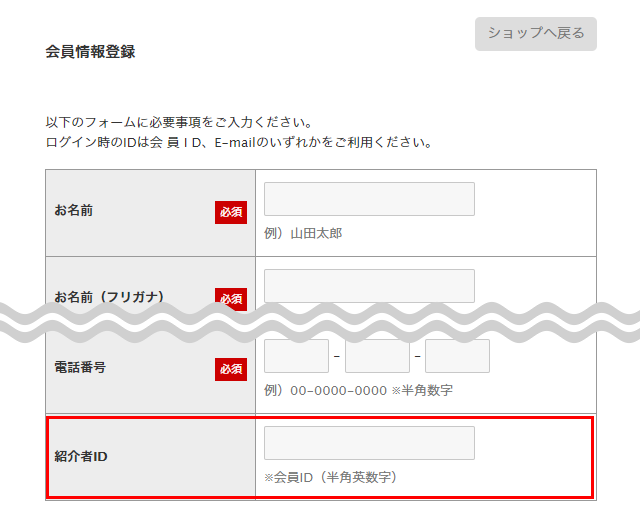Click the 紹介者ID input field
The image size is (640, 524).
(x=369, y=443)
